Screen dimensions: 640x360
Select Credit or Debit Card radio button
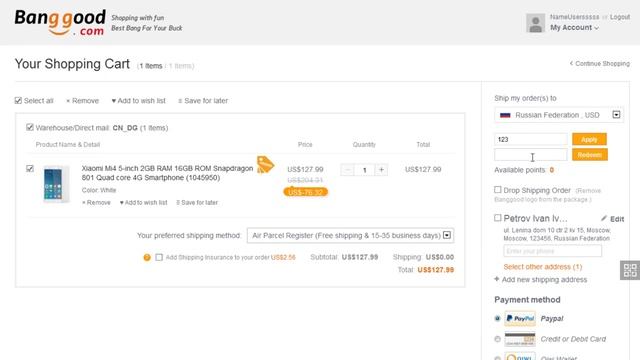[497, 339]
